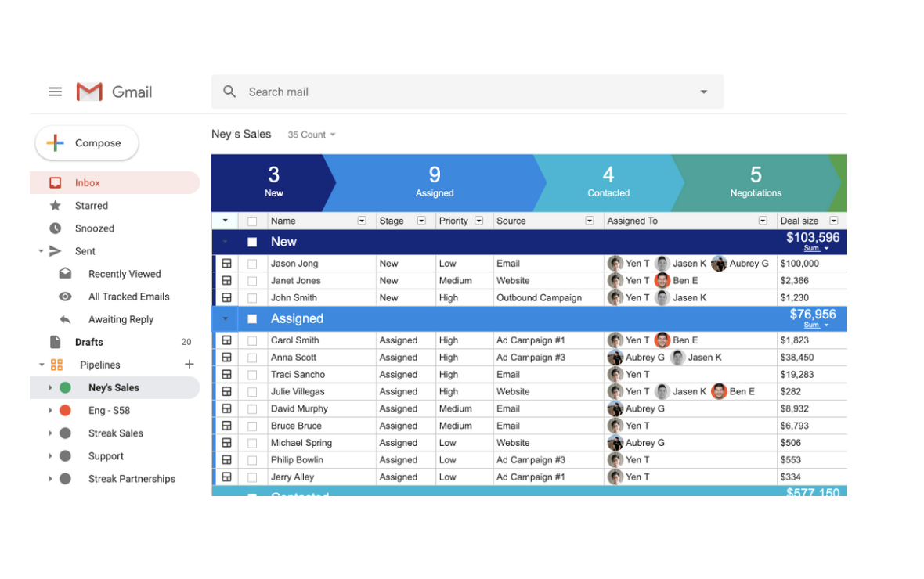This screenshot has height=579, width=924.
Task: Select the Assigned stage in pipeline bar
Action: (435, 182)
